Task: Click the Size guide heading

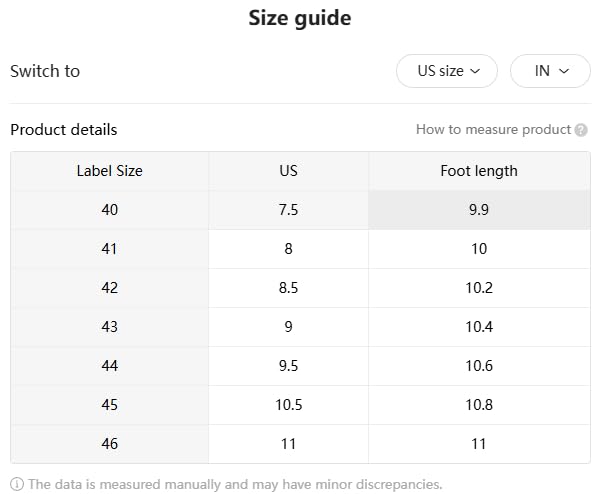Action: (x=300, y=19)
